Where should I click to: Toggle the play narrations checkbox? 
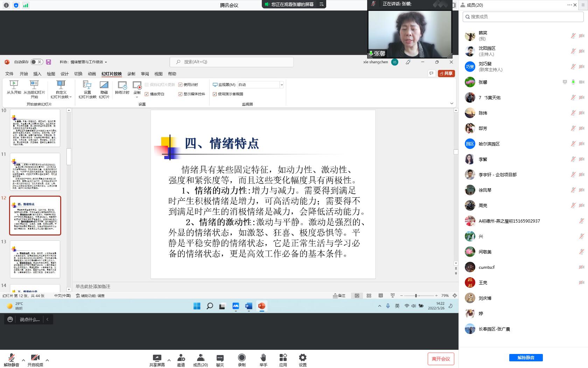(147, 94)
